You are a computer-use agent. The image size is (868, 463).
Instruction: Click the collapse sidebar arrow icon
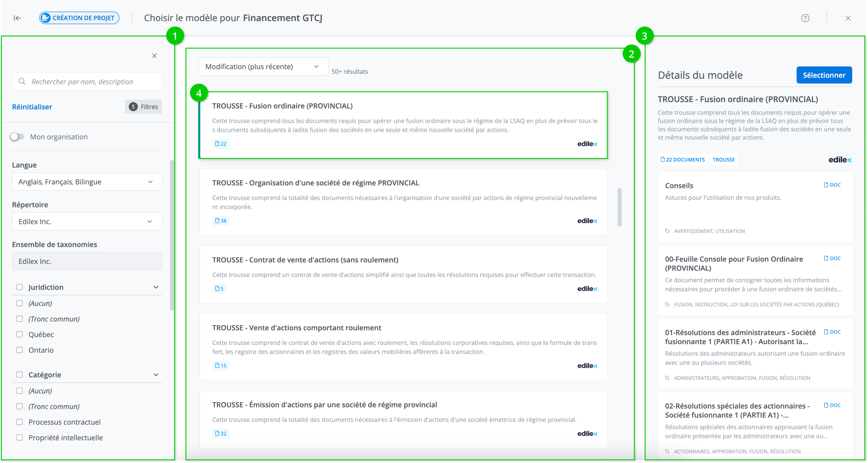point(17,18)
